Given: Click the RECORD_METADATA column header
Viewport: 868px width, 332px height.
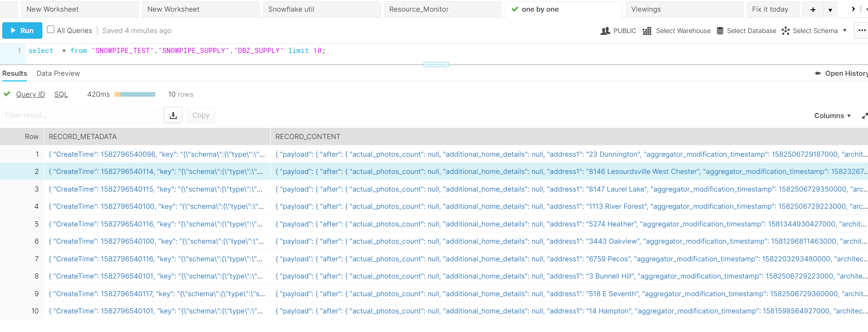Looking at the screenshot, I should (x=157, y=137).
